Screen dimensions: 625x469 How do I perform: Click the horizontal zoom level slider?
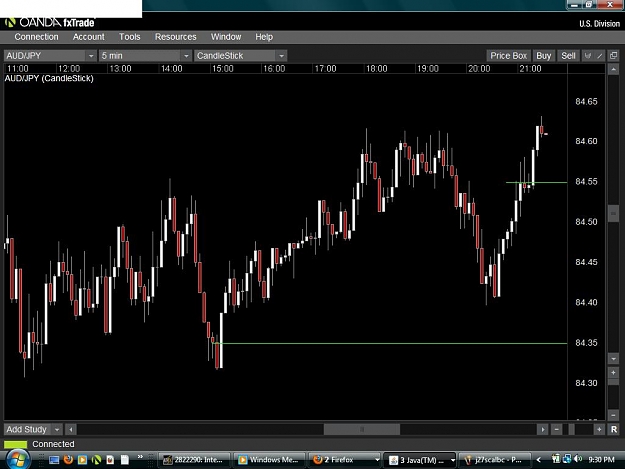pos(572,429)
